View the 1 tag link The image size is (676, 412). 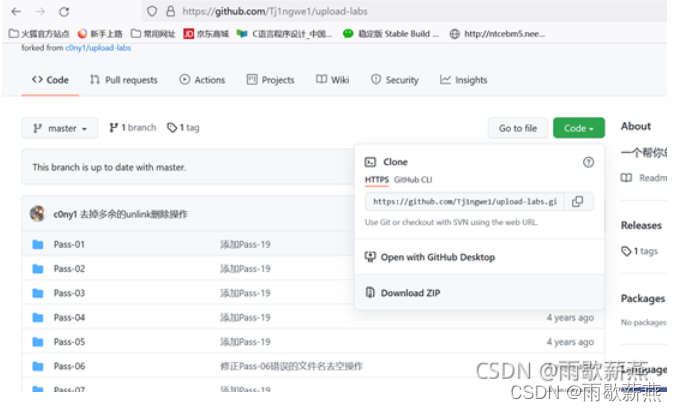[x=183, y=128]
